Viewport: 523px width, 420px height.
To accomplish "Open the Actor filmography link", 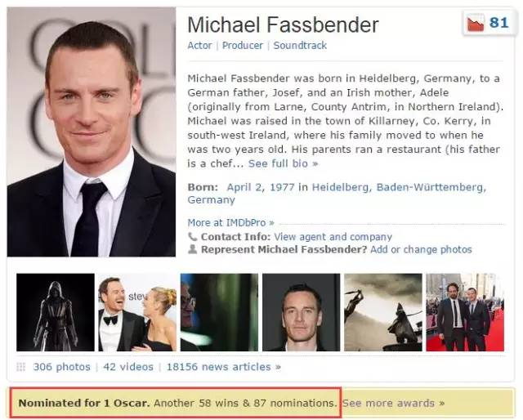I will point(199,46).
